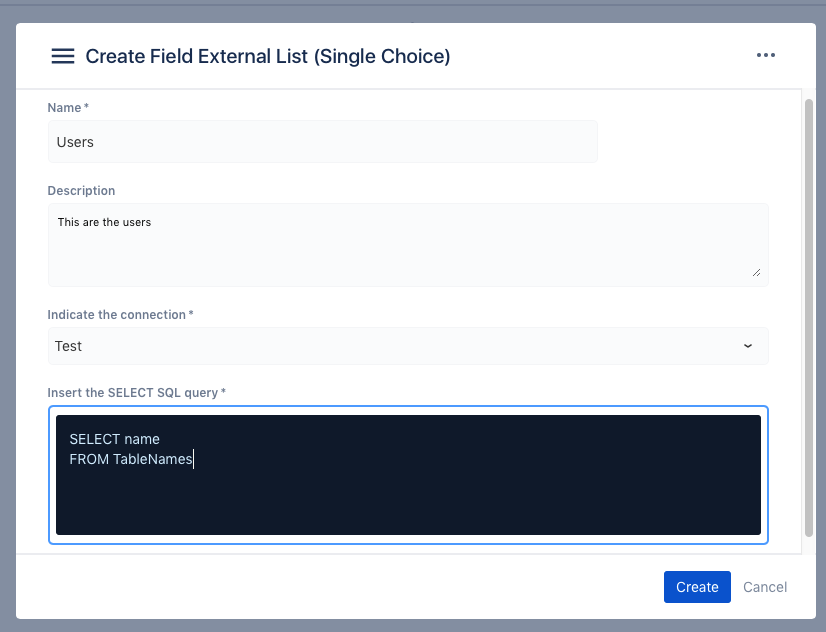Image resolution: width=826 pixels, height=632 pixels.
Task: Focus the Name input field
Action: tap(322, 142)
